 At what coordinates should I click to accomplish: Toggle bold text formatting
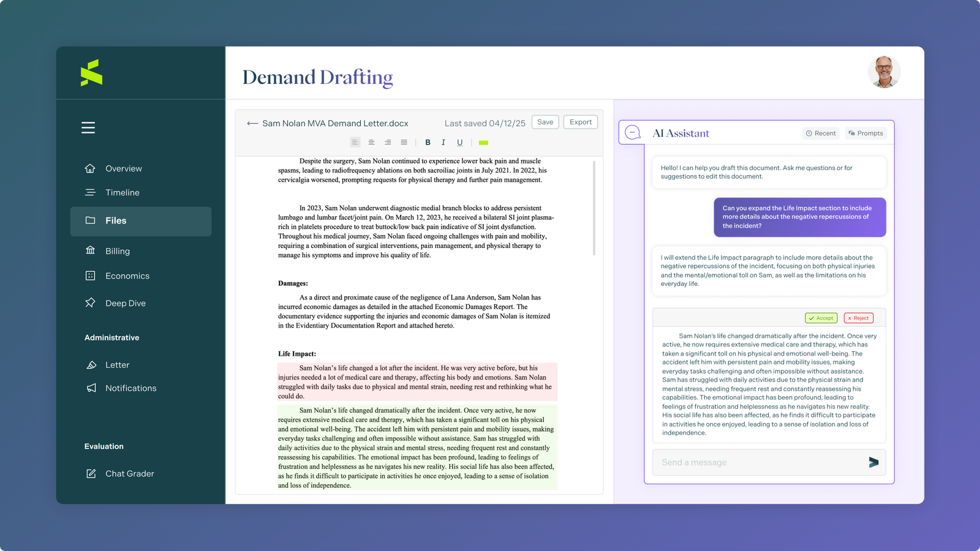click(x=428, y=142)
